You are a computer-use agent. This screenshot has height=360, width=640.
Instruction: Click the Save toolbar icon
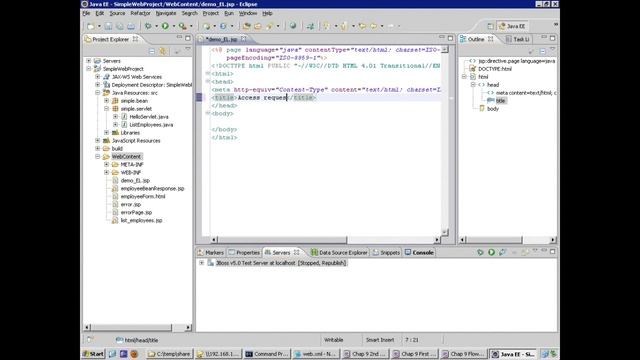[x=108, y=26]
